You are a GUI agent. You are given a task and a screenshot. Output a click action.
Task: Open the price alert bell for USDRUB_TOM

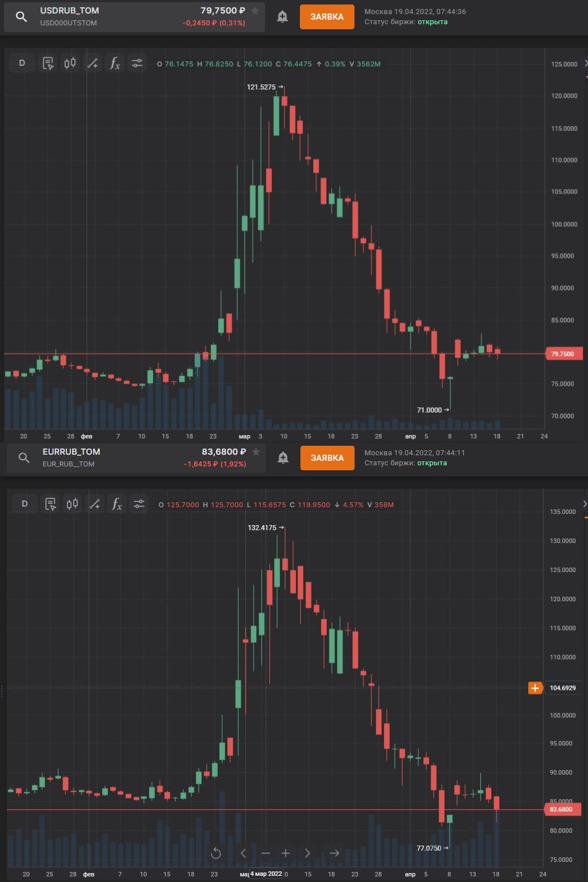click(283, 17)
